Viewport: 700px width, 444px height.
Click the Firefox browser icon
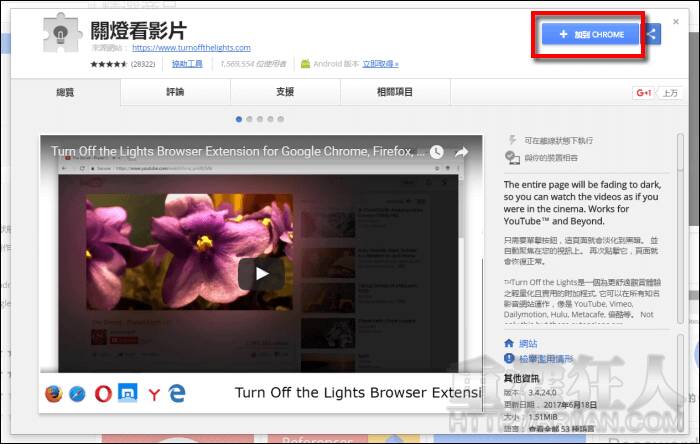(54, 394)
